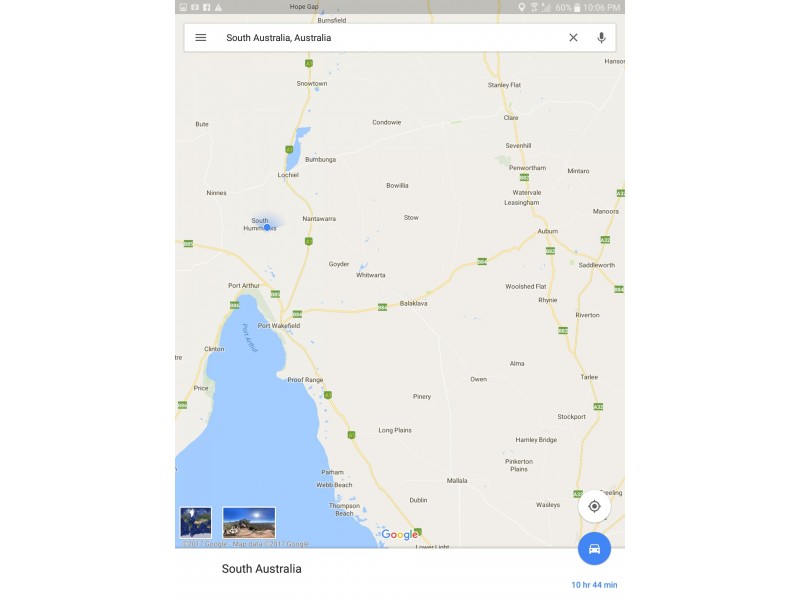Viewport: 800px width, 600px height.
Task: Tap the battery indicator in status bar
Action: (x=577, y=8)
